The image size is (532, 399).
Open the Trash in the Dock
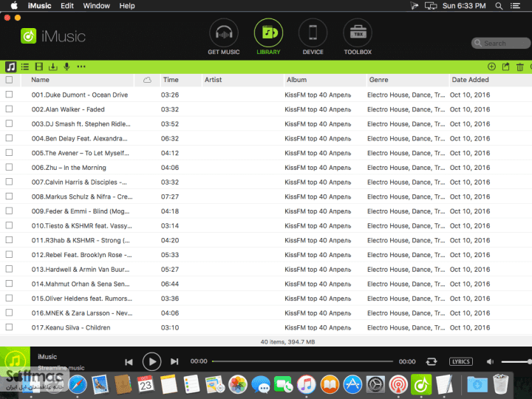[500, 385]
